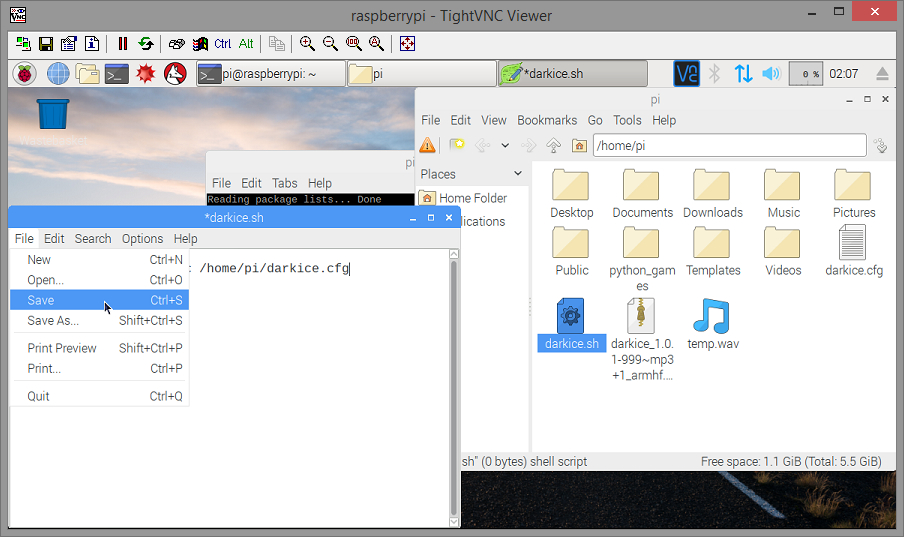Open the volume speaker tray icon
Image resolution: width=904 pixels, height=537 pixels.
pos(771,74)
